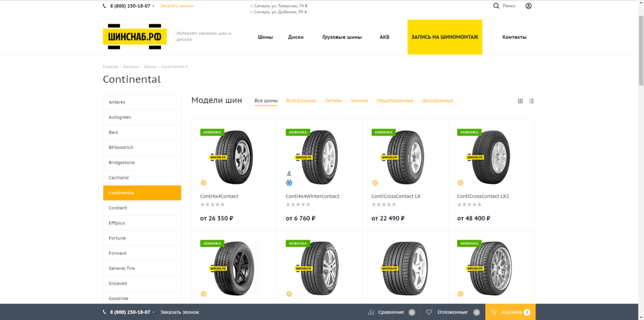
Task: Click the phone icon in the bottom bar
Action: [105, 312]
